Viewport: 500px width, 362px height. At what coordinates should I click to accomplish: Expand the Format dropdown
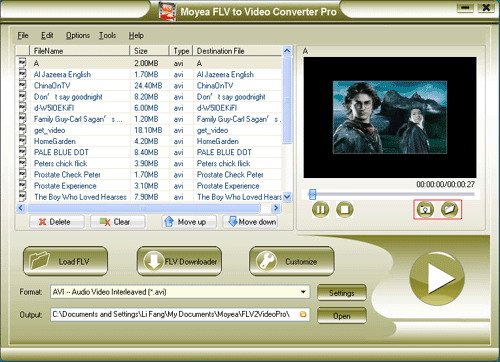[303, 292]
